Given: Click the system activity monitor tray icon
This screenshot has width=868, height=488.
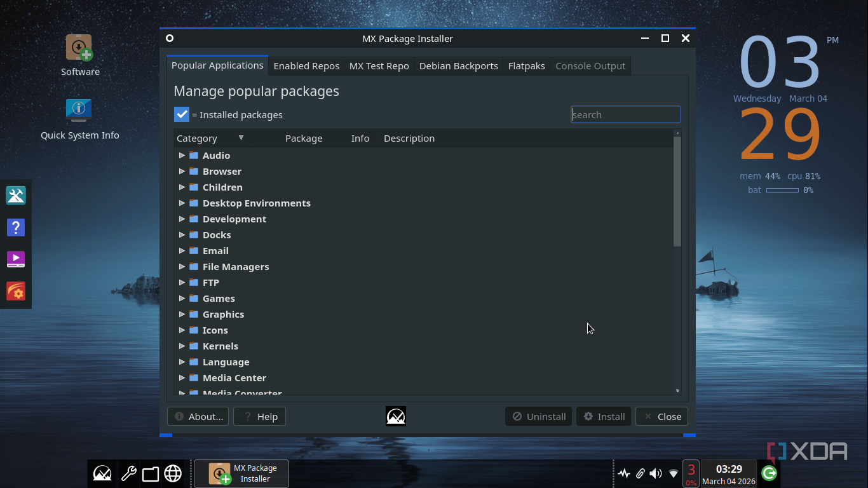Looking at the screenshot, I should tap(624, 473).
